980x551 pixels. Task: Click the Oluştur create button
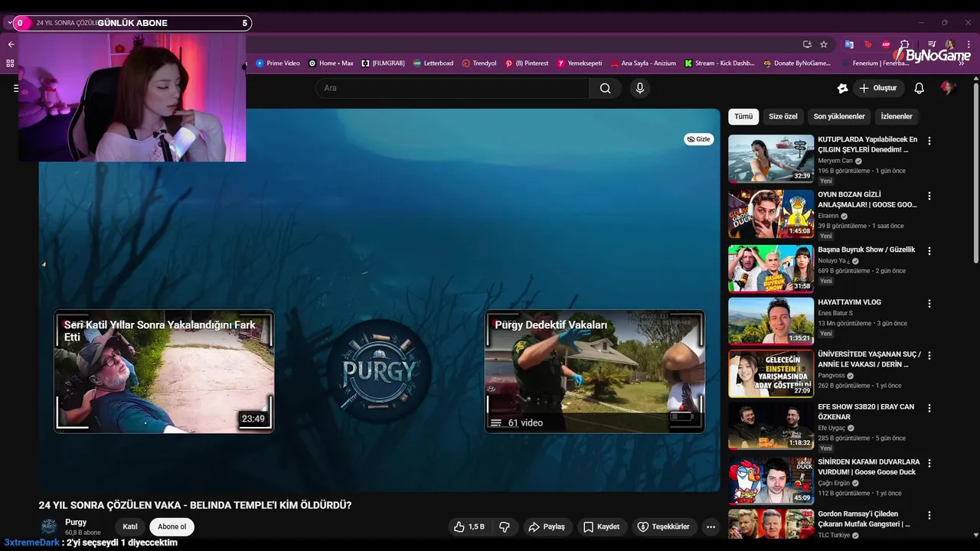tap(878, 88)
